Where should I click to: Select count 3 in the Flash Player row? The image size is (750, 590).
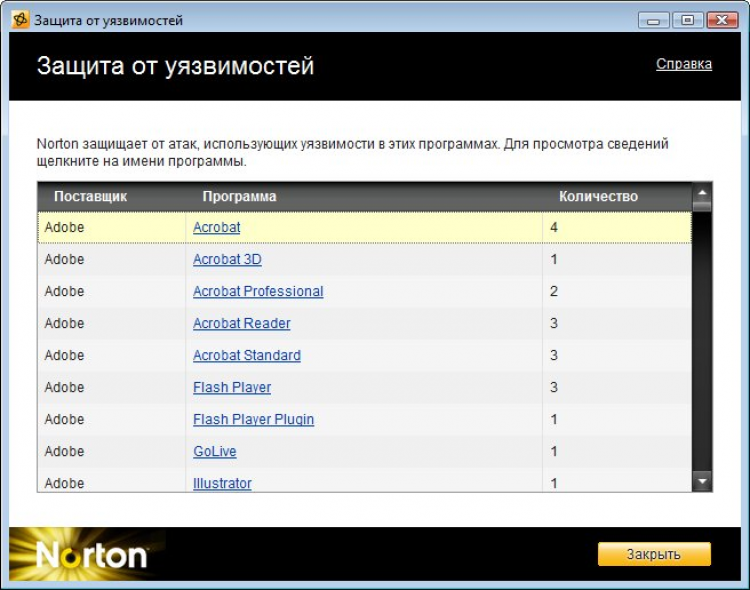(x=554, y=388)
